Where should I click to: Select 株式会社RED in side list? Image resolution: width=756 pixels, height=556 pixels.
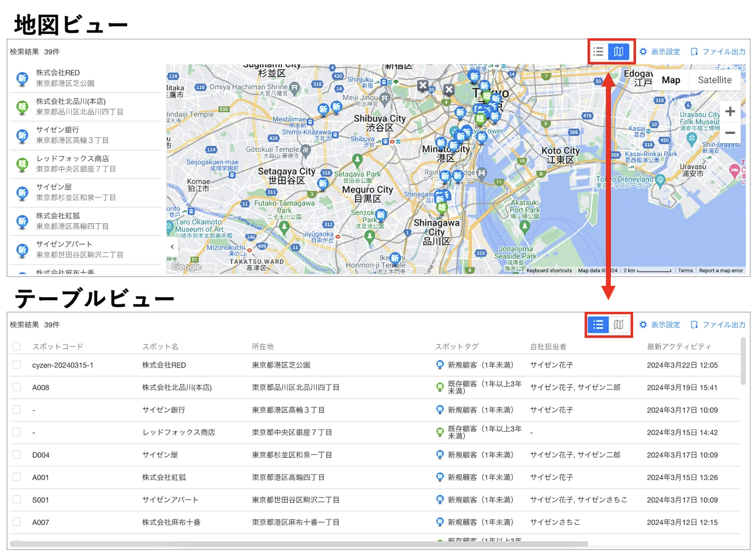[x=85, y=78]
